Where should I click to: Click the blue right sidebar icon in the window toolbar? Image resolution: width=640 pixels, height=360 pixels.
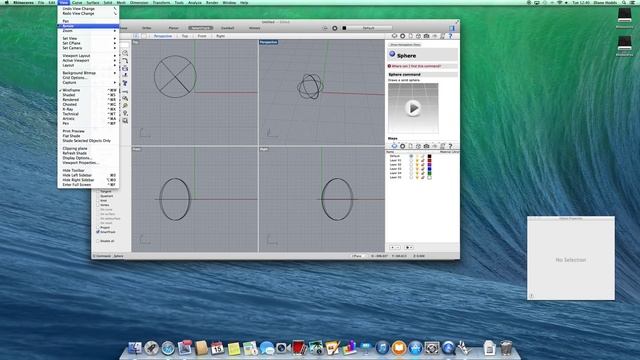(452, 28)
